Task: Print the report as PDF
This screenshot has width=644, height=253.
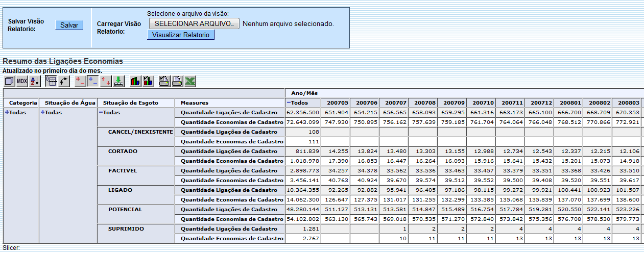Action: [x=177, y=81]
